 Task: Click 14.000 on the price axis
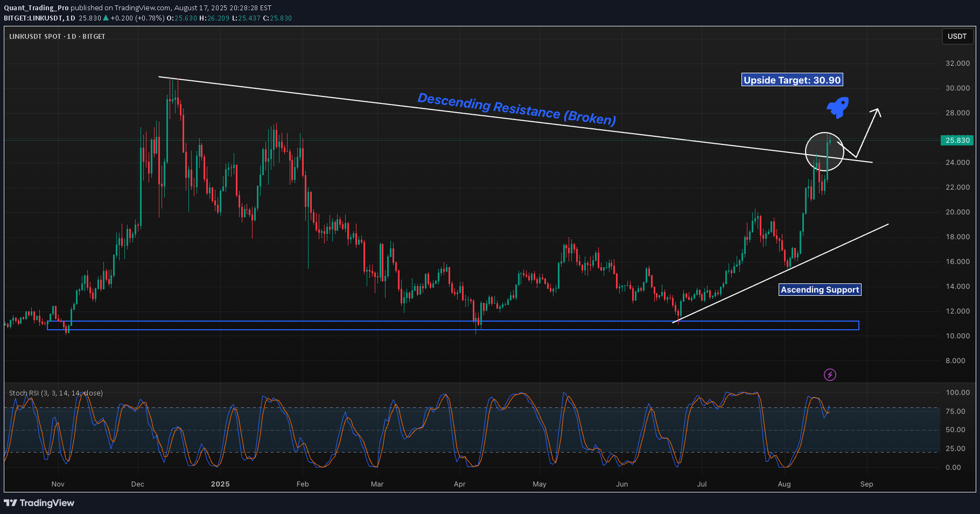957,286
